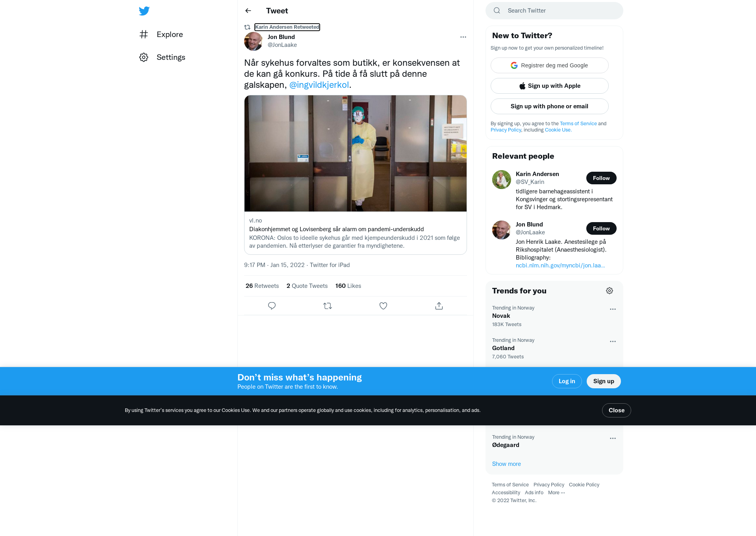Image resolution: width=756 pixels, height=536 pixels.
Task: Close the cookies notice banner
Action: tap(616, 410)
